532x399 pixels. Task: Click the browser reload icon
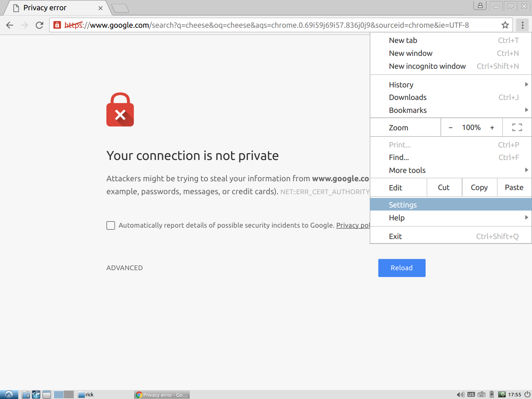(x=40, y=25)
